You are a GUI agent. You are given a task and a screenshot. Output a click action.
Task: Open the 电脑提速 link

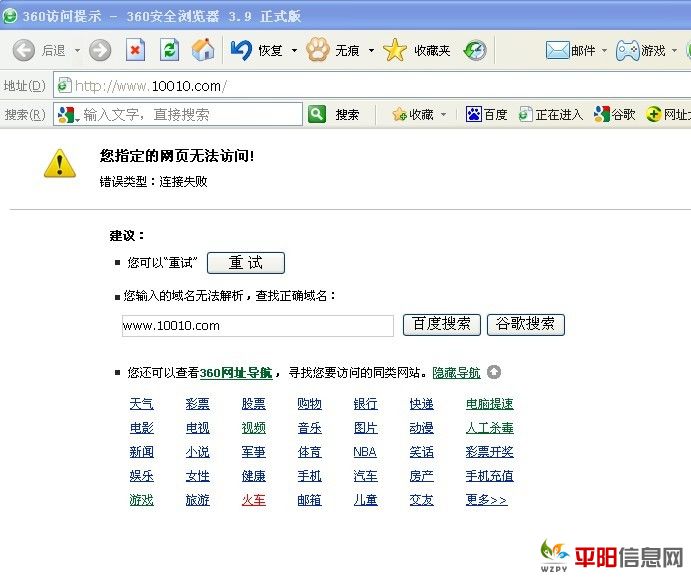click(490, 404)
